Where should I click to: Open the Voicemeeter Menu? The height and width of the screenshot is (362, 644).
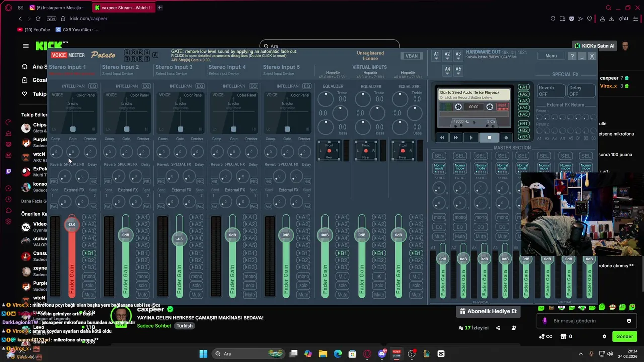[551, 56]
